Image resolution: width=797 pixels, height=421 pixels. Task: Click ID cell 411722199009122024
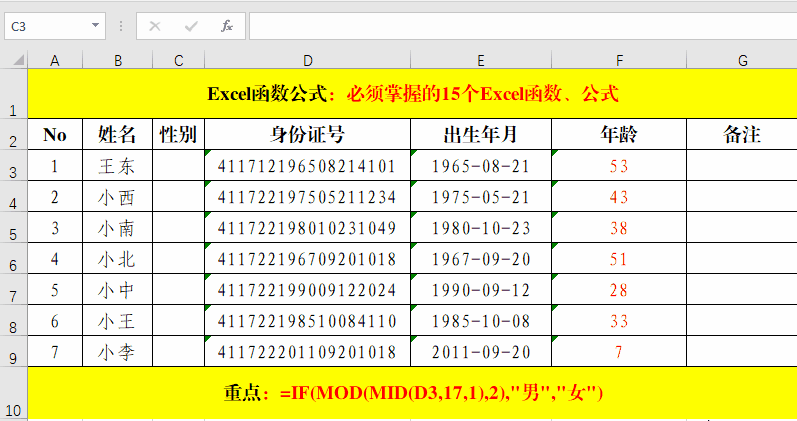pyautogui.click(x=308, y=289)
